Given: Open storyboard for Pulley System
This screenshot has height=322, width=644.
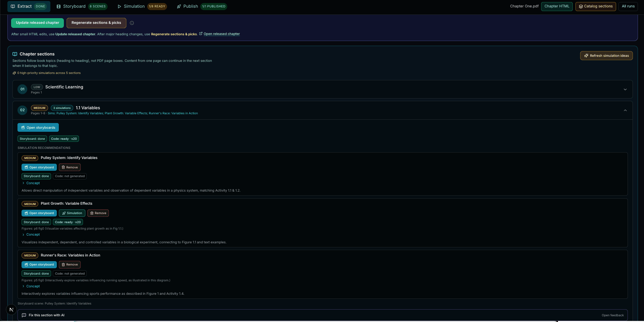Looking at the screenshot, I should pyautogui.click(x=39, y=167).
